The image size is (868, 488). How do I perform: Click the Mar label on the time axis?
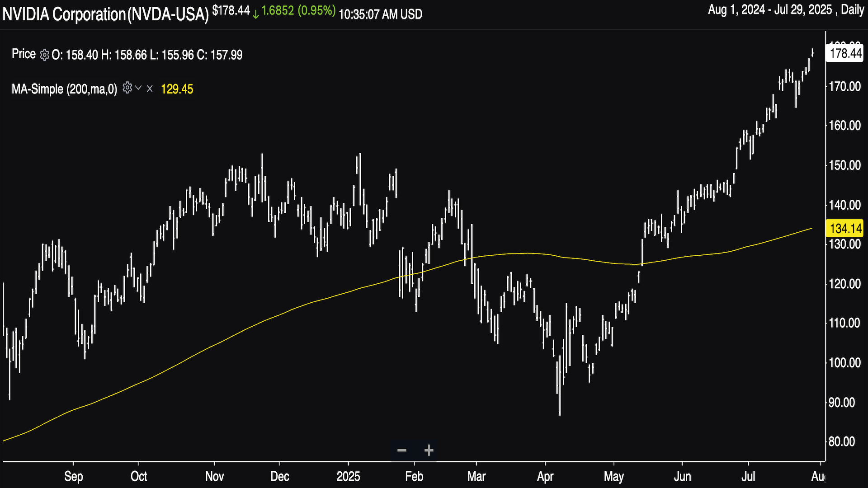click(x=476, y=476)
